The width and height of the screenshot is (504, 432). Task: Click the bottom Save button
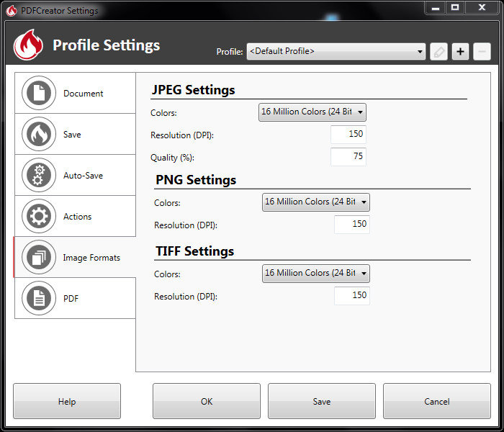[x=322, y=401]
